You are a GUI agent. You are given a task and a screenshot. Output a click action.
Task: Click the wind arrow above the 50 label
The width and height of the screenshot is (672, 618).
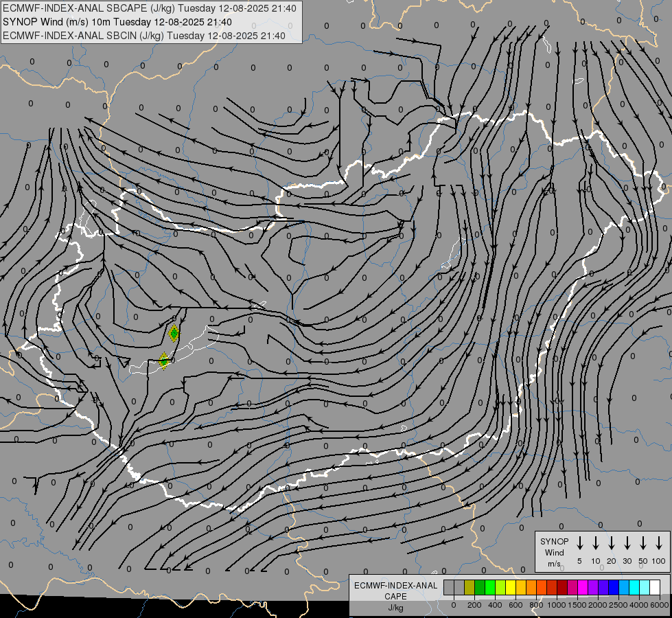[x=643, y=543]
